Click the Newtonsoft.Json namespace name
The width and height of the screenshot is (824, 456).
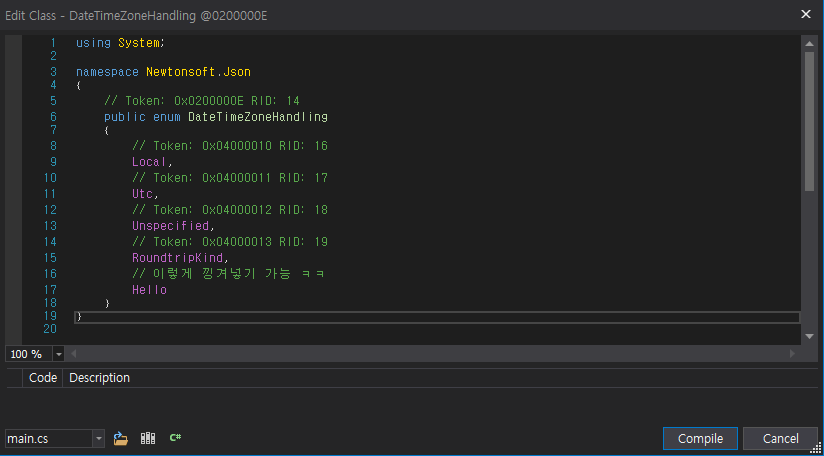point(199,72)
